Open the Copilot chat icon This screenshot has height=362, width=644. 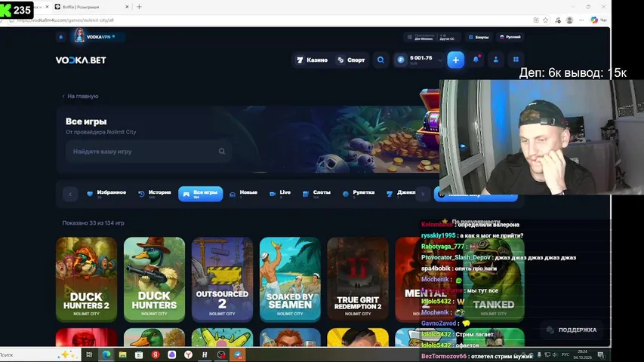594,20
